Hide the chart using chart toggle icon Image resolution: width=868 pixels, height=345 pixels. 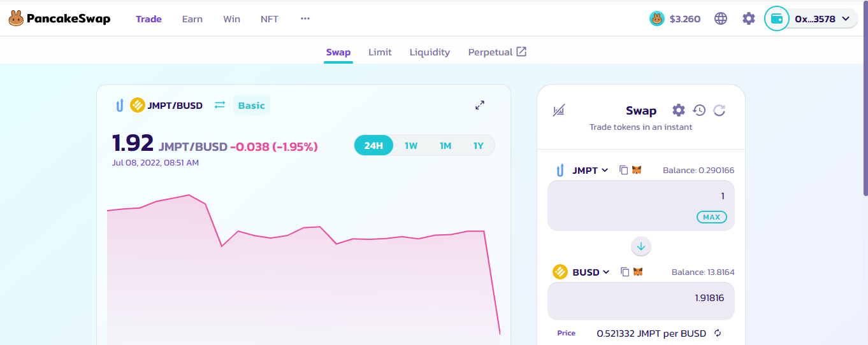558,110
